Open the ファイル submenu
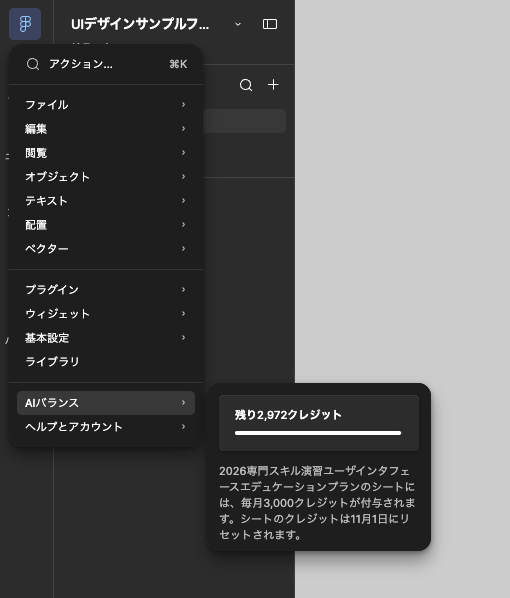 [x=106, y=104]
